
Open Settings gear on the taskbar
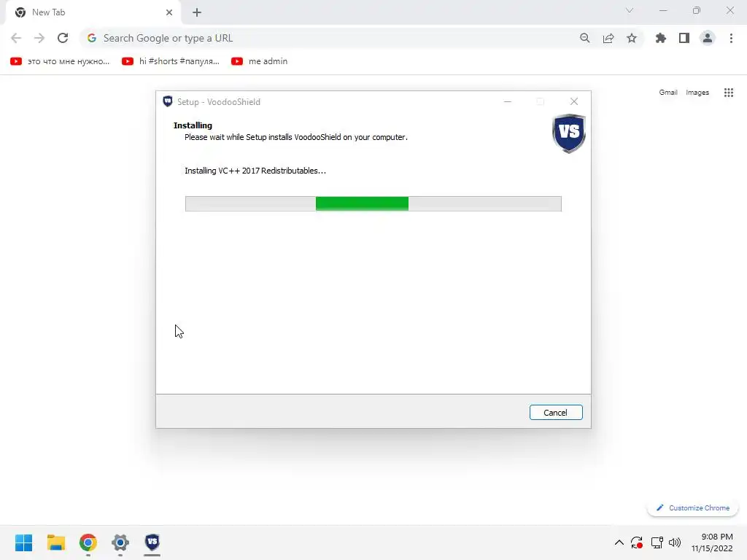click(120, 542)
